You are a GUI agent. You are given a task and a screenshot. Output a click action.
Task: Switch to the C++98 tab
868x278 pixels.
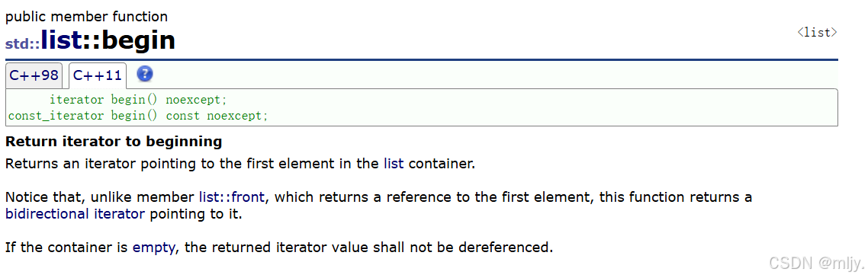click(34, 75)
